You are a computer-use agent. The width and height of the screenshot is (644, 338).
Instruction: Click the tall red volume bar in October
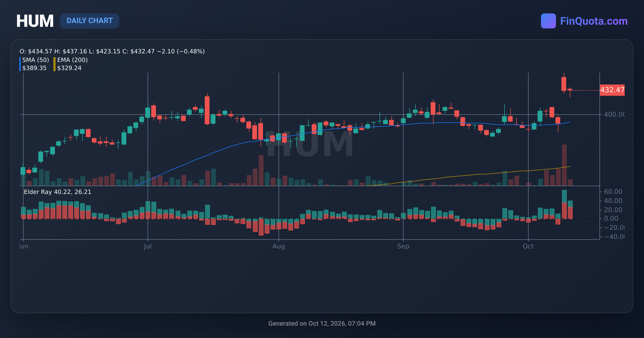coord(564,165)
